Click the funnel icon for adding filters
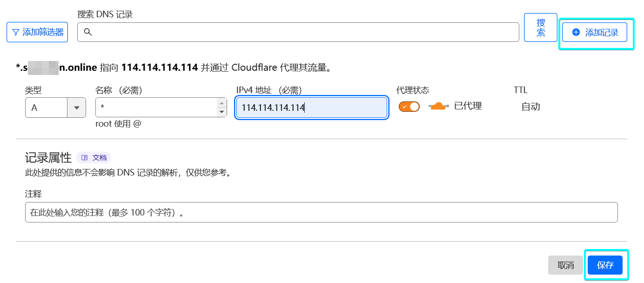The image size is (644, 283). click(x=16, y=32)
